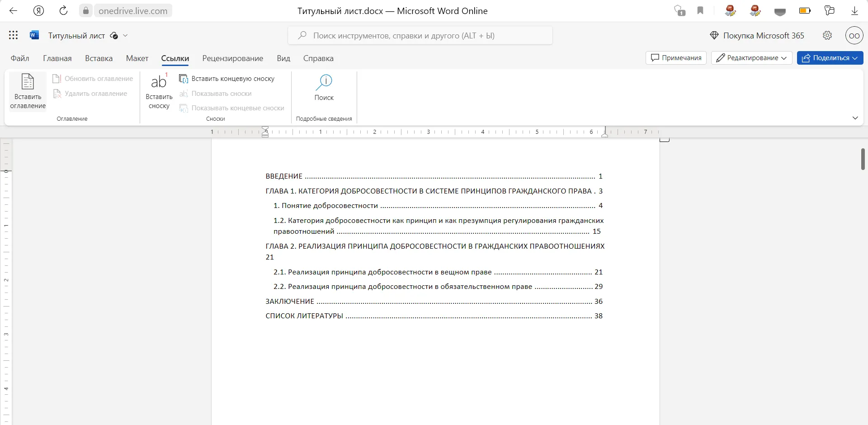
Task: Switch to the View tab
Action: (x=283, y=58)
